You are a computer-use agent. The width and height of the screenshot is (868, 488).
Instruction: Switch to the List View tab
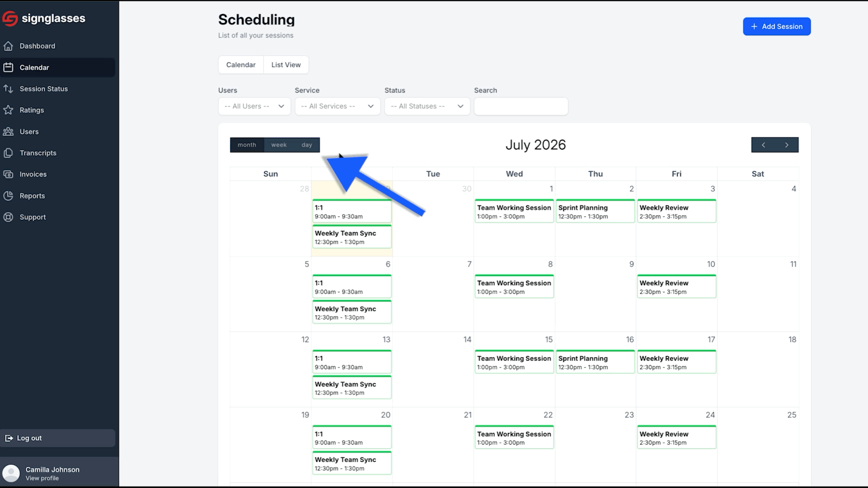point(286,65)
